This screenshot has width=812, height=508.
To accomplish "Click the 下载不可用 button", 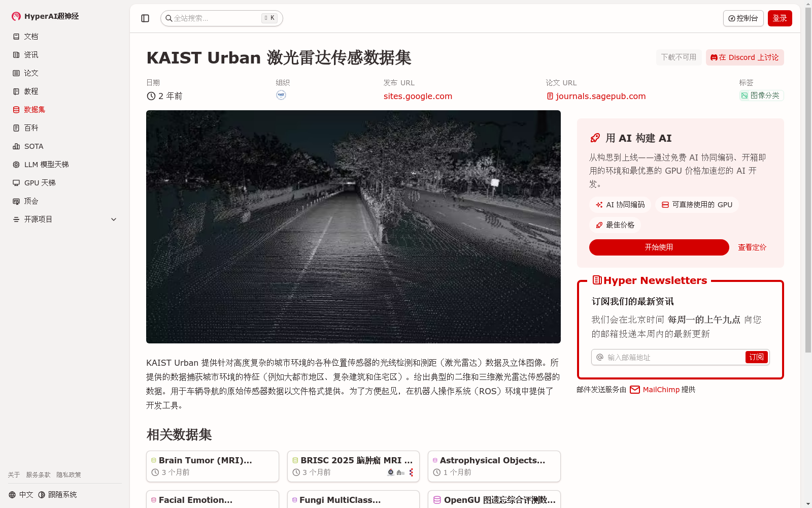I will pyautogui.click(x=679, y=57).
